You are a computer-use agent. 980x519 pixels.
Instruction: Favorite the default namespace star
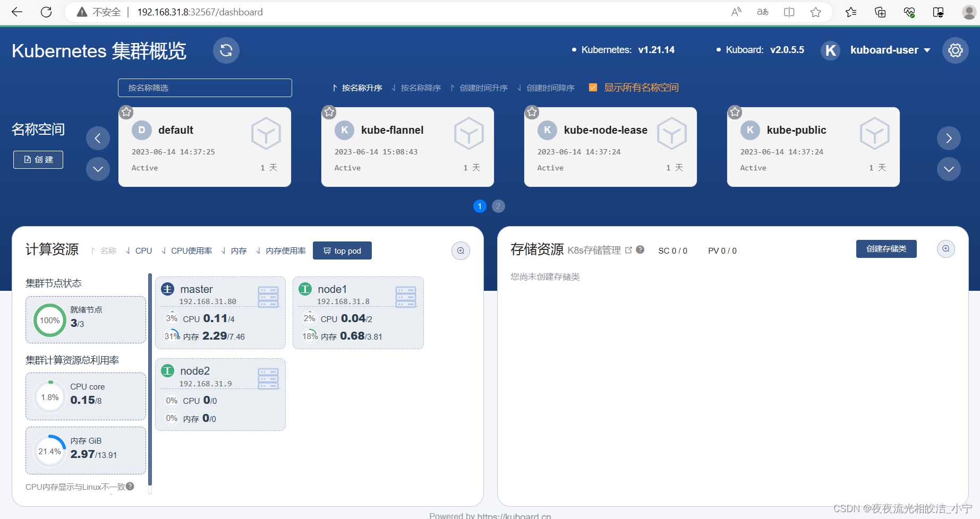[126, 112]
